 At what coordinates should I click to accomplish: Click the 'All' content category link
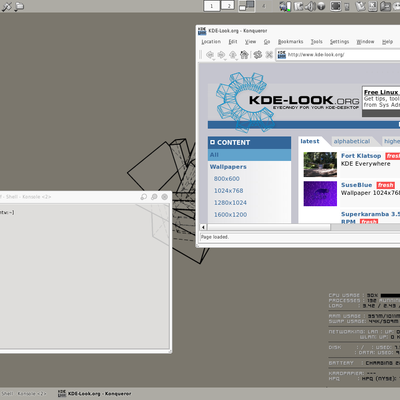[x=214, y=155]
